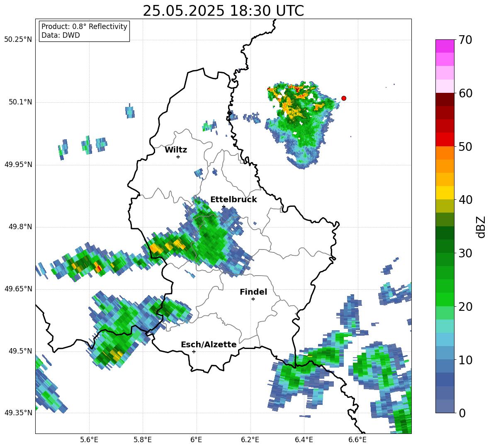Click the dBZ colorbar axis label
Screen dimensions: 491x448
tap(481, 227)
